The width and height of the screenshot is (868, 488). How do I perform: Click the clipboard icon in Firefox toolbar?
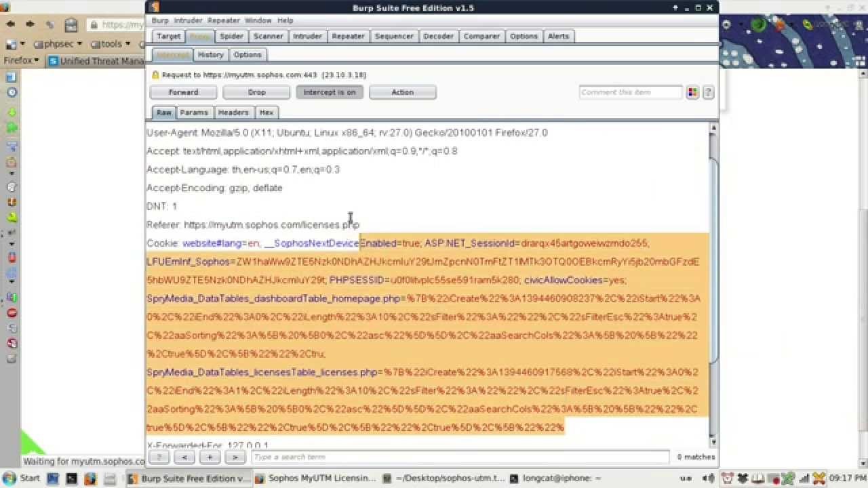[71, 25]
